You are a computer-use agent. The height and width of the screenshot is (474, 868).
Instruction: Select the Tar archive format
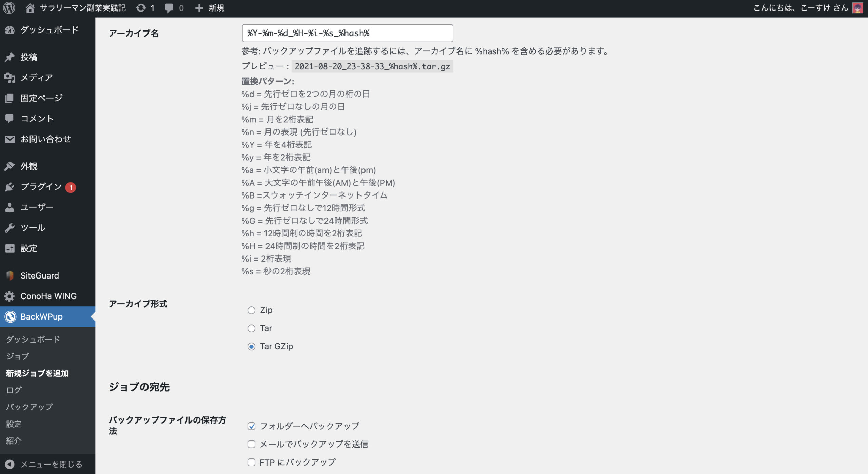251,328
